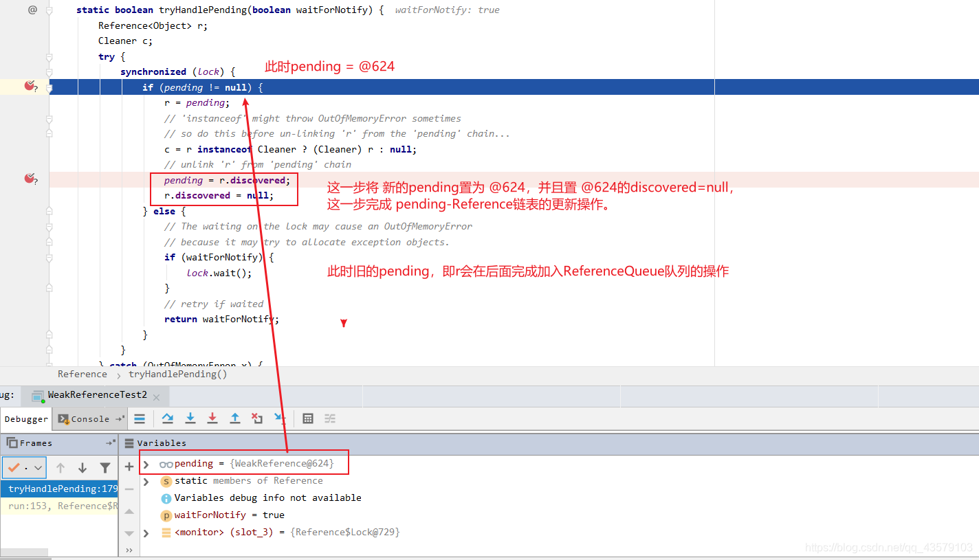
Task: Expand the 'pending' watch variable
Action: point(146,464)
